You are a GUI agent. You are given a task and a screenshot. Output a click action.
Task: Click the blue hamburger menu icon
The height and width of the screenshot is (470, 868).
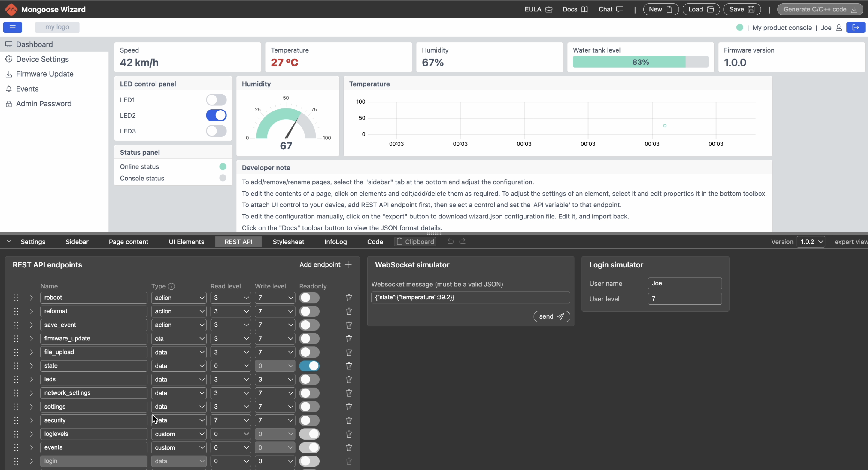point(13,27)
